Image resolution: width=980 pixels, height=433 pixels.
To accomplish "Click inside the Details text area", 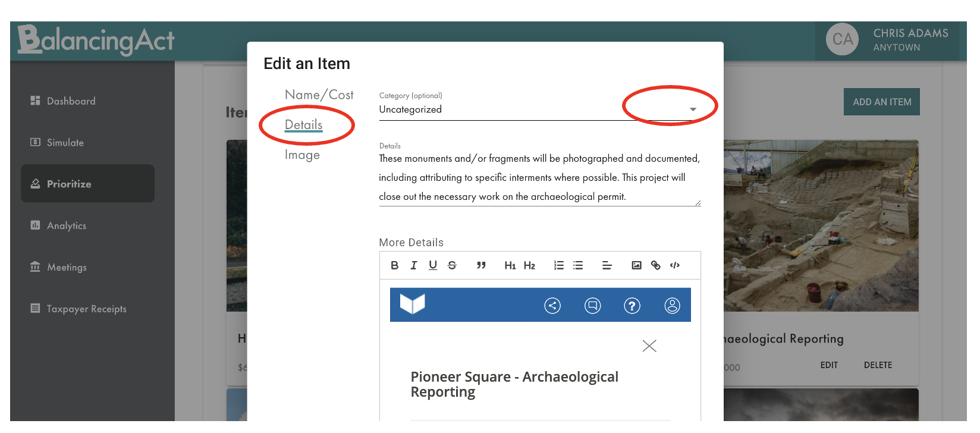I will 540,178.
